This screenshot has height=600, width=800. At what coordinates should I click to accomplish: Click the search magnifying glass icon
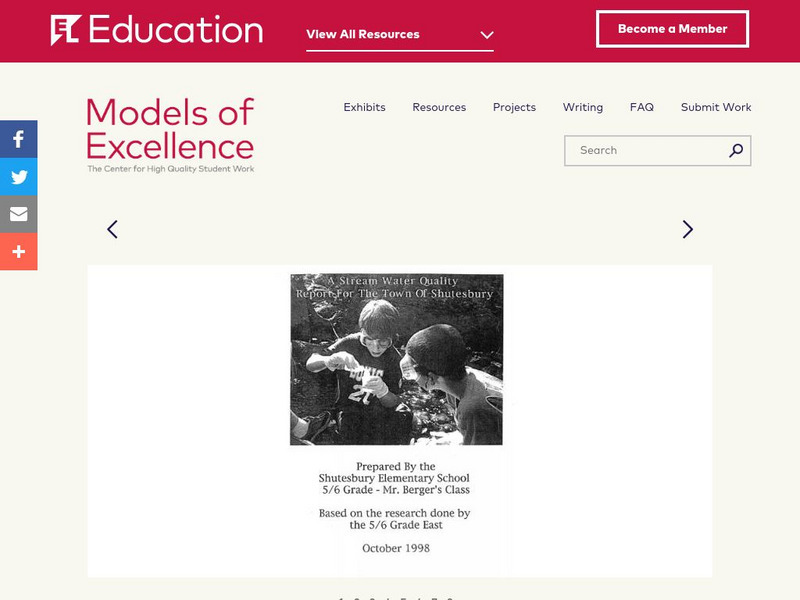coord(736,151)
